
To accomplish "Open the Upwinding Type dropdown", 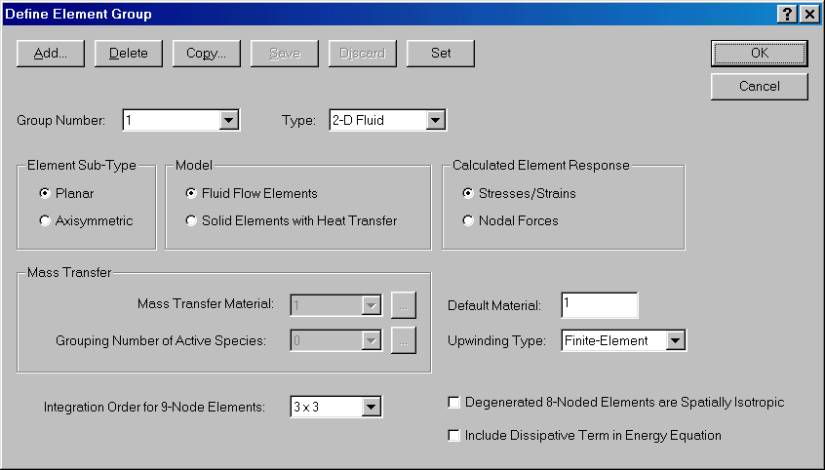I will pyautogui.click(x=674, y=341).
